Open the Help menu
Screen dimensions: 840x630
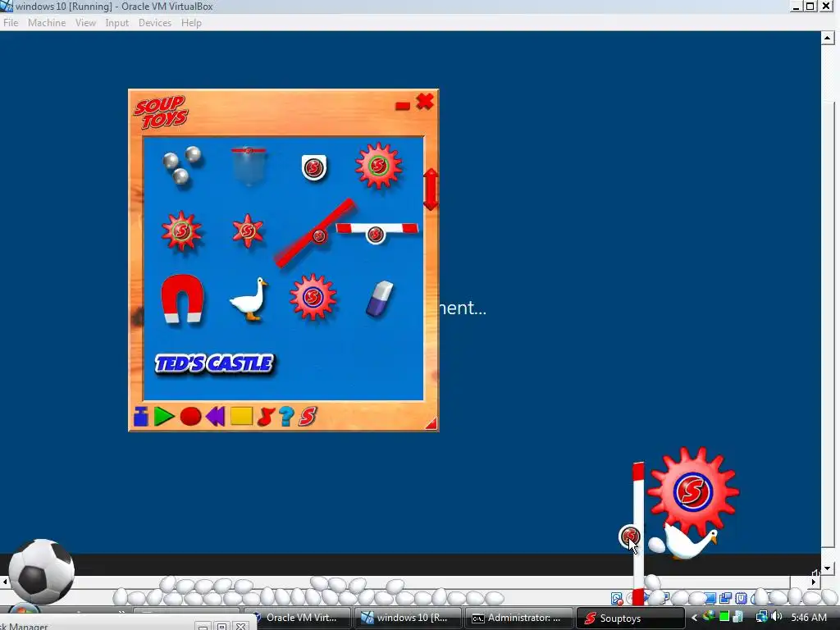191,23
